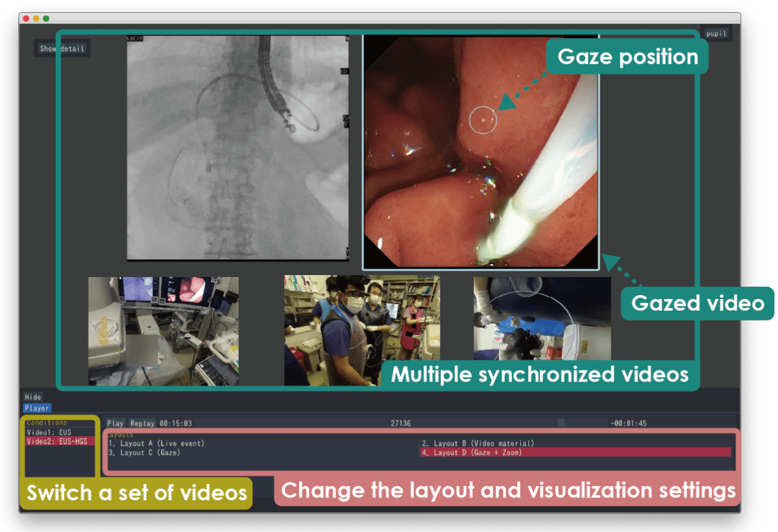Click the pupil button
Image resolution: width=778 pixels, height=532 pixels.
pyautogui.click(x=716, y=34)
